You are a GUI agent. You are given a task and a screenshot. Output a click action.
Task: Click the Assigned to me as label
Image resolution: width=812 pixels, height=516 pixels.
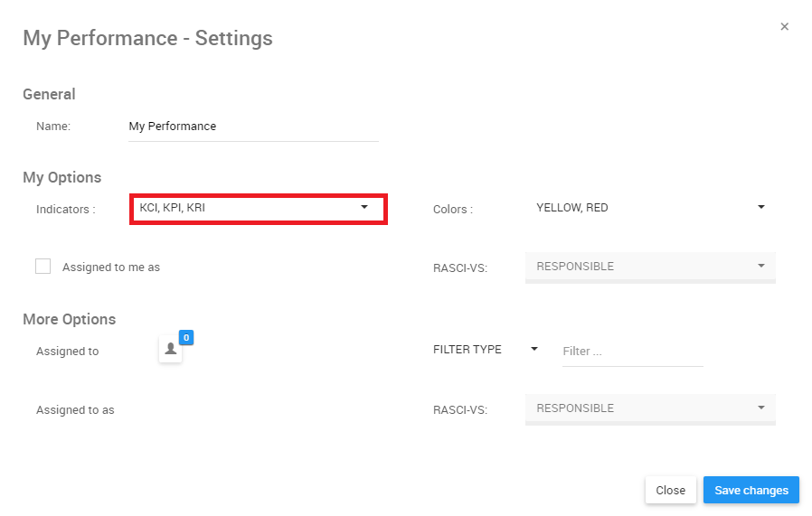110,267
